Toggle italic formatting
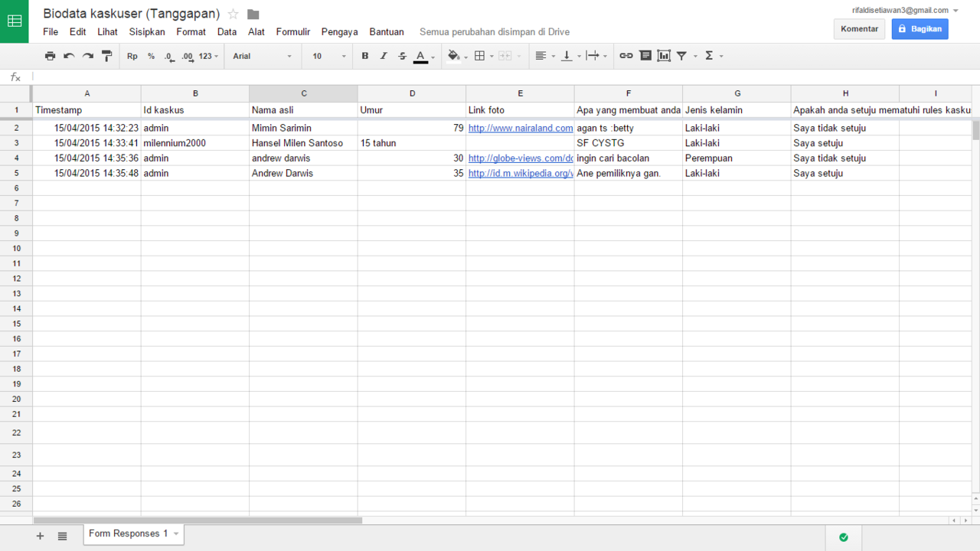This screenshot has width=980, height=551. click(384, 56)
